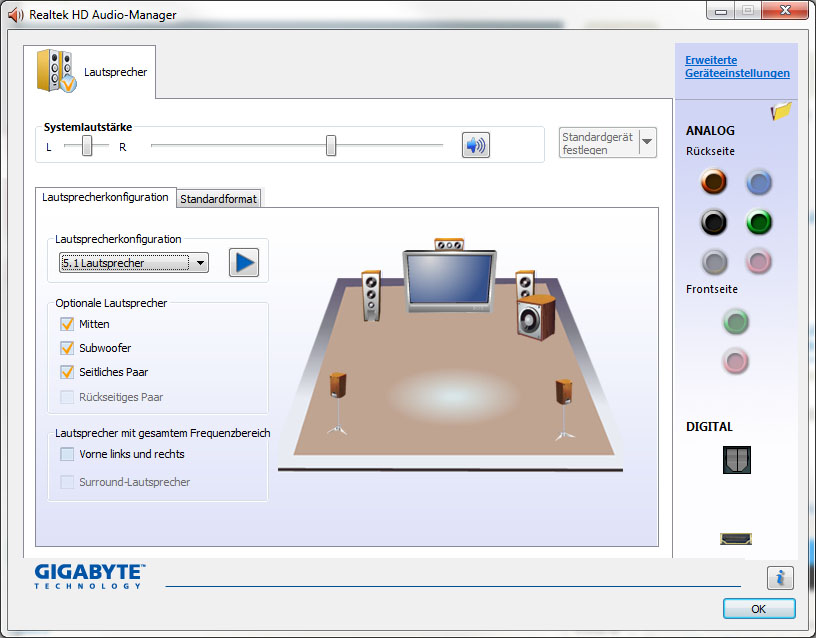Viewport: 816px width, 638px height.
Task: Click the DIGITAL heading text
Action: (x=709, y=427)
